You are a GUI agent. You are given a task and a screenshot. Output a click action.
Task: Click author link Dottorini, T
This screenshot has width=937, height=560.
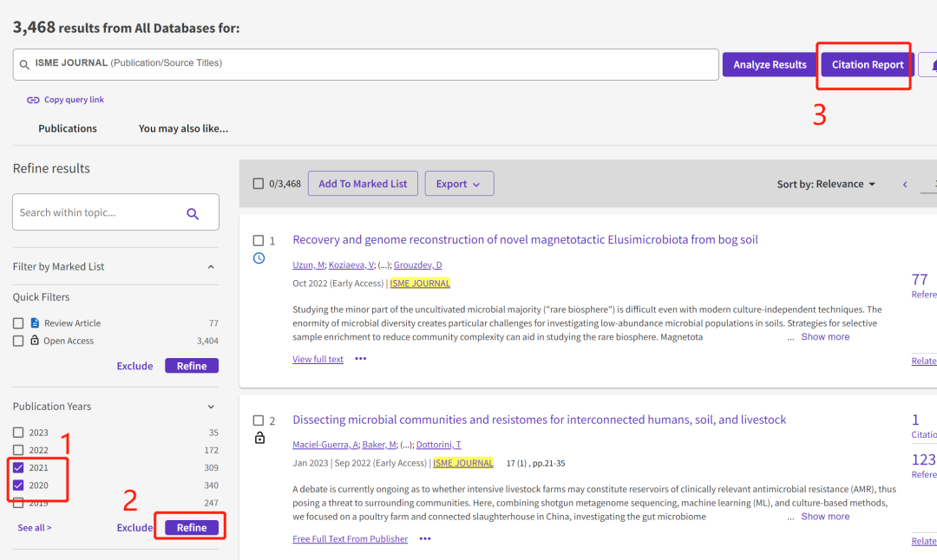(x=439, y=444)
